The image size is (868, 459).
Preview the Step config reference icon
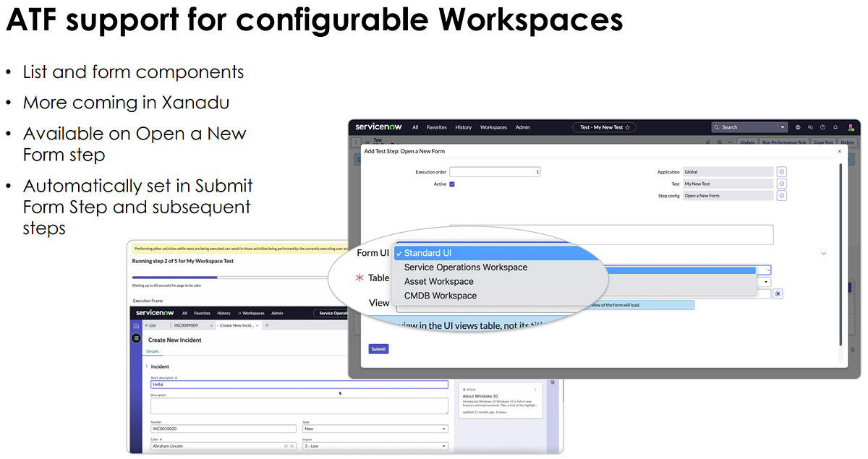click(782, 195)
